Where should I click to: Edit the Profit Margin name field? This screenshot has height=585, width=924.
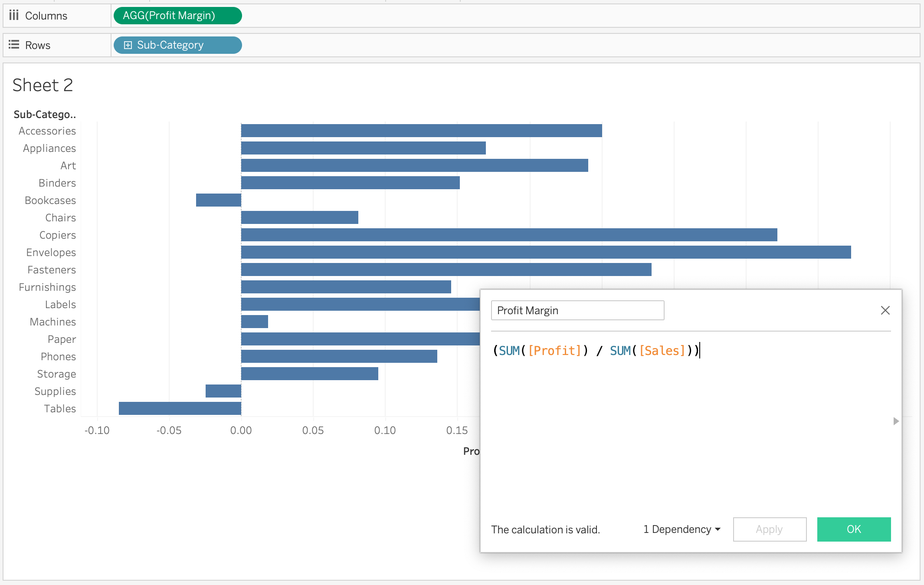(577, 310)
